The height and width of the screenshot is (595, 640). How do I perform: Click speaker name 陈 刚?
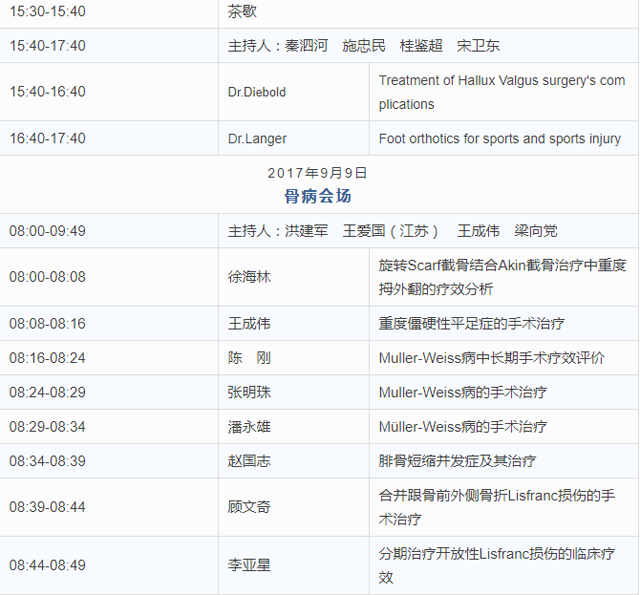(x=249, y=358)
